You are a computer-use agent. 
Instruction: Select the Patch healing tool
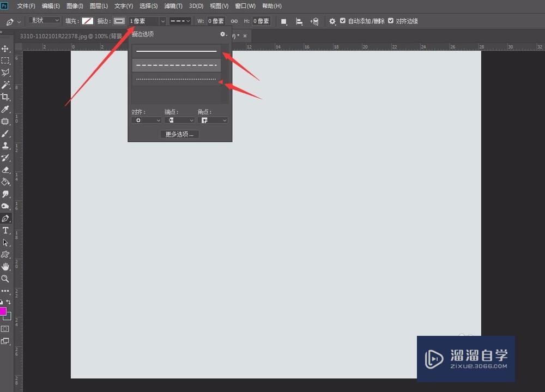(5, 122)
